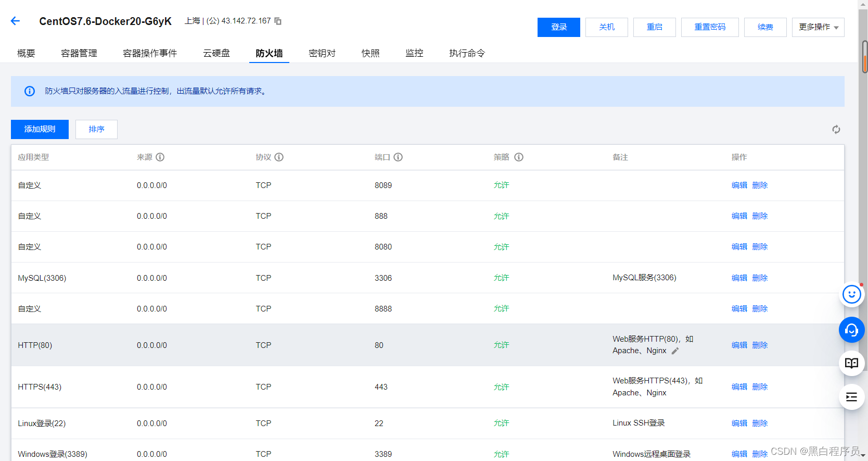Switch to the 概要 tab
The width and height of the screenshot is (868, 461).
tap(26, 53)
